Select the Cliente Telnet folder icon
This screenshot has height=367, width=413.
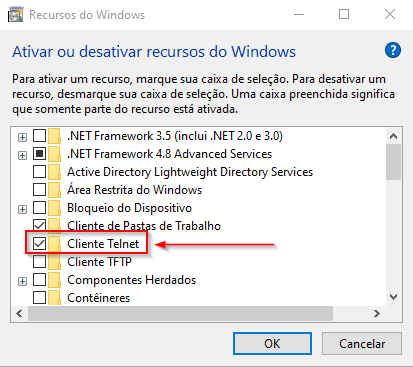pos(54,244)
